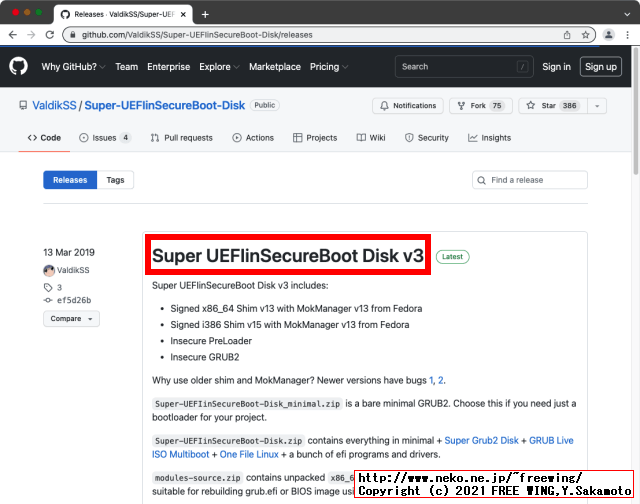Switch to the Pull requests tab
This screenshot has height=504, width=640.
pos(182,138)
